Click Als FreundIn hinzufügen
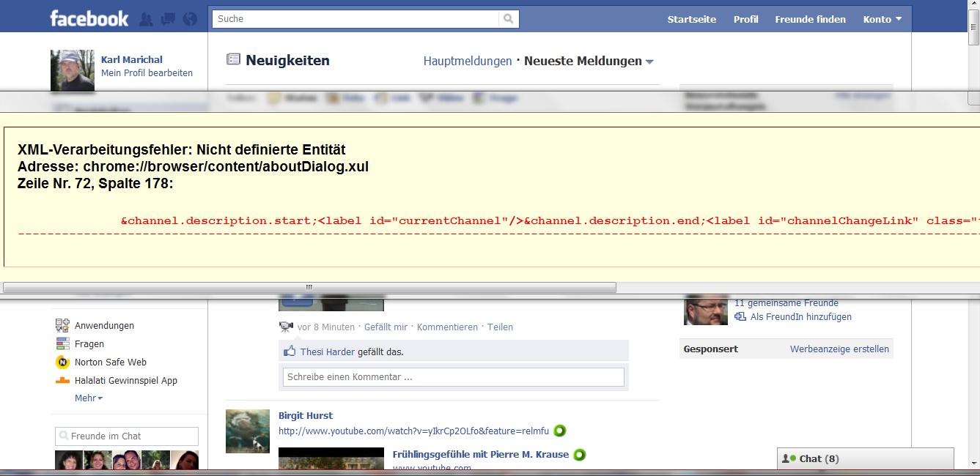 (801, 317)
